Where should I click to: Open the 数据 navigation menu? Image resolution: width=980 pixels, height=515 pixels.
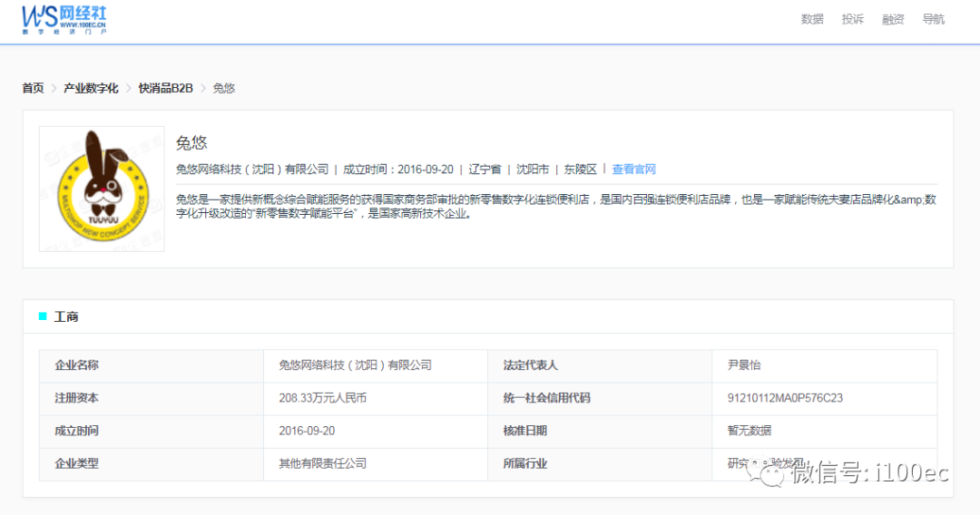coord(812,19)
